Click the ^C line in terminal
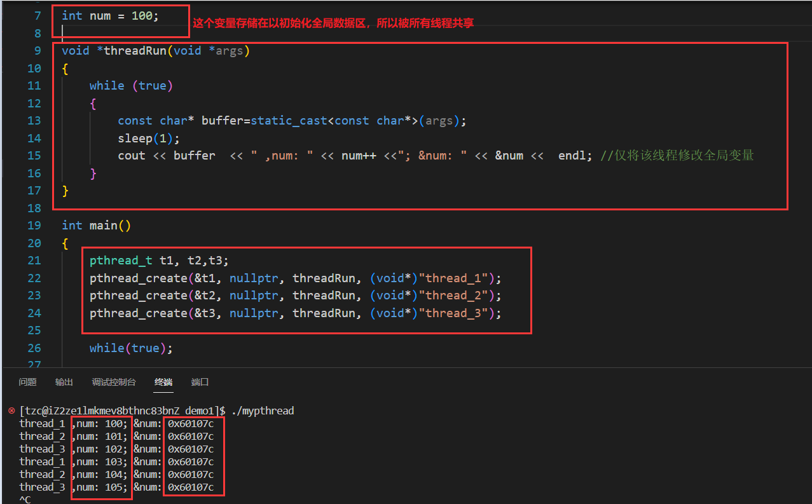 (x=25, y=500)
